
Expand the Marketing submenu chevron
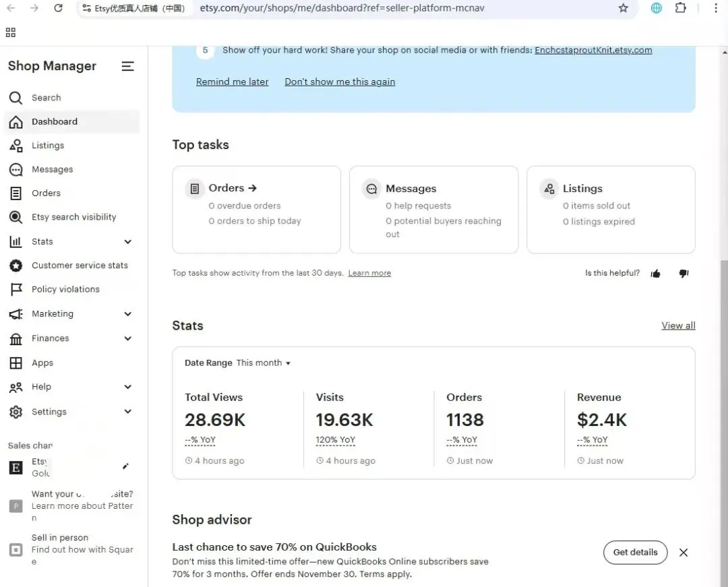coord(128,314)
